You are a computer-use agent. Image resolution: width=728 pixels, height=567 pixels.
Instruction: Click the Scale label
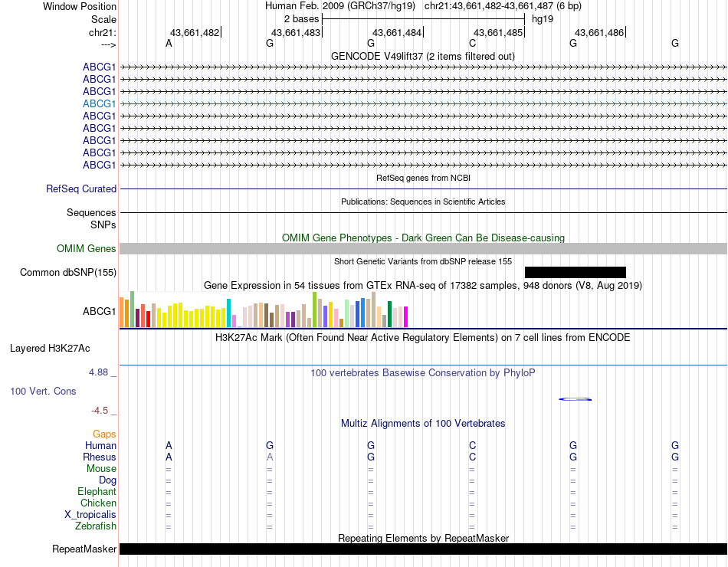click(x=103, y=19)
